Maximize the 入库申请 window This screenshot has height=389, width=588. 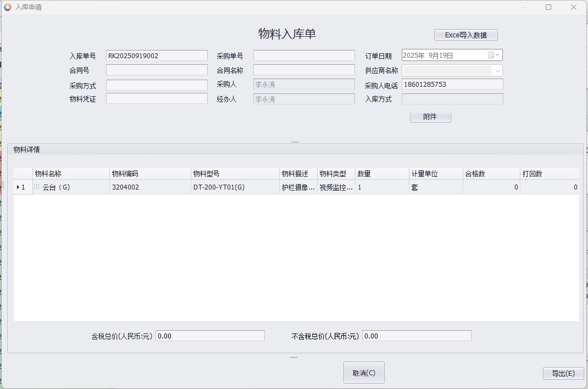click(548, 7)
